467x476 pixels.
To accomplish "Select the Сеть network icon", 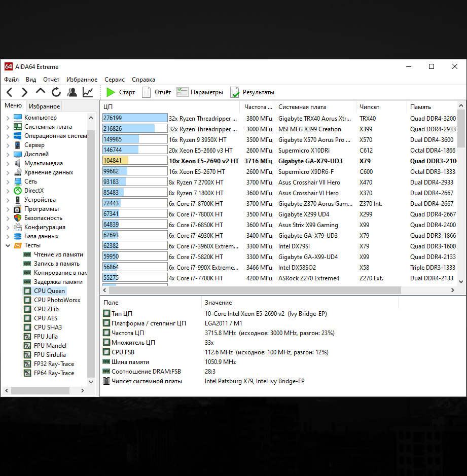I will [18, 181].
